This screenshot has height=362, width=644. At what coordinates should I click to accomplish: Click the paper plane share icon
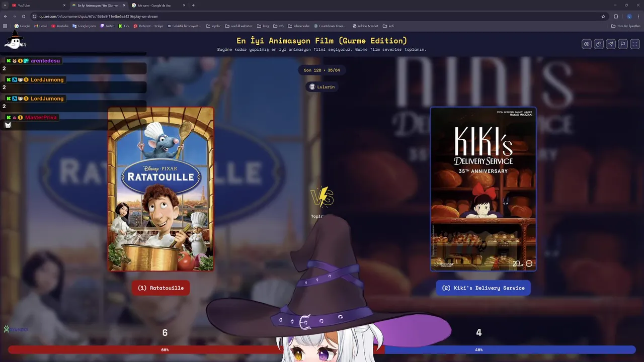coord(611,44)
